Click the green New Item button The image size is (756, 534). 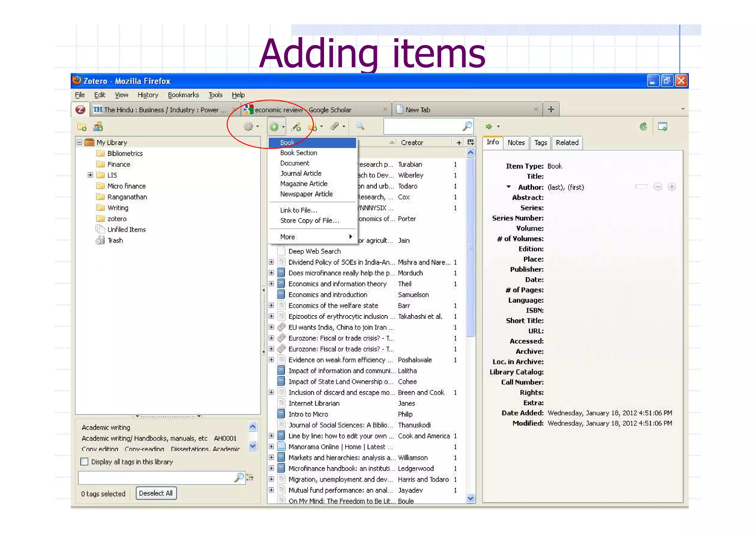pos(274,127)
